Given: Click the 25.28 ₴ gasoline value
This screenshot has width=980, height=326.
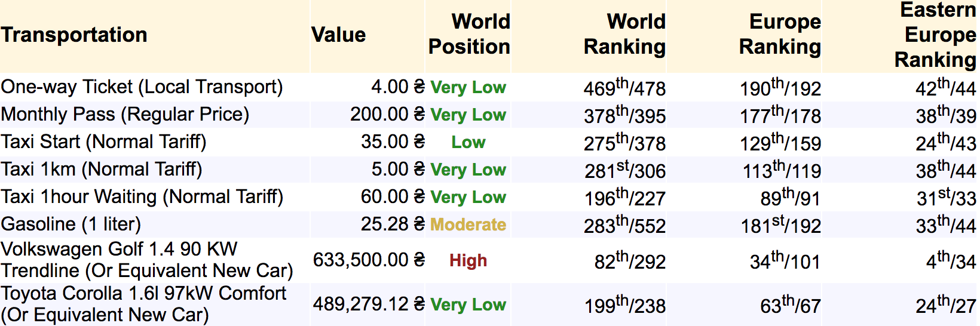Looking at the screenshot, I should pyautogui.click(x=393, y=224).
